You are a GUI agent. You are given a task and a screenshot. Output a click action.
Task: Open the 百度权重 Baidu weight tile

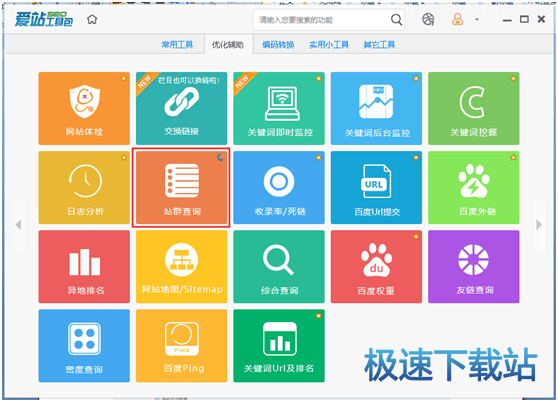pyautogui.click(x=376, y=267)
